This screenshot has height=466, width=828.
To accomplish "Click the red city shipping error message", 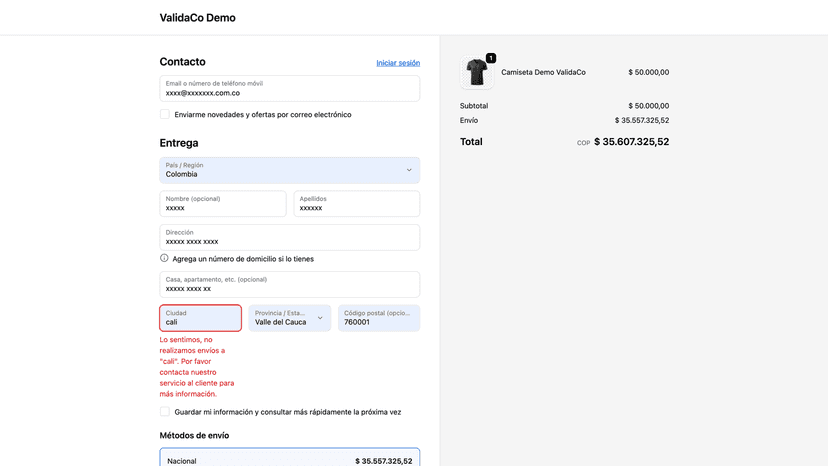I will point(197,367).
